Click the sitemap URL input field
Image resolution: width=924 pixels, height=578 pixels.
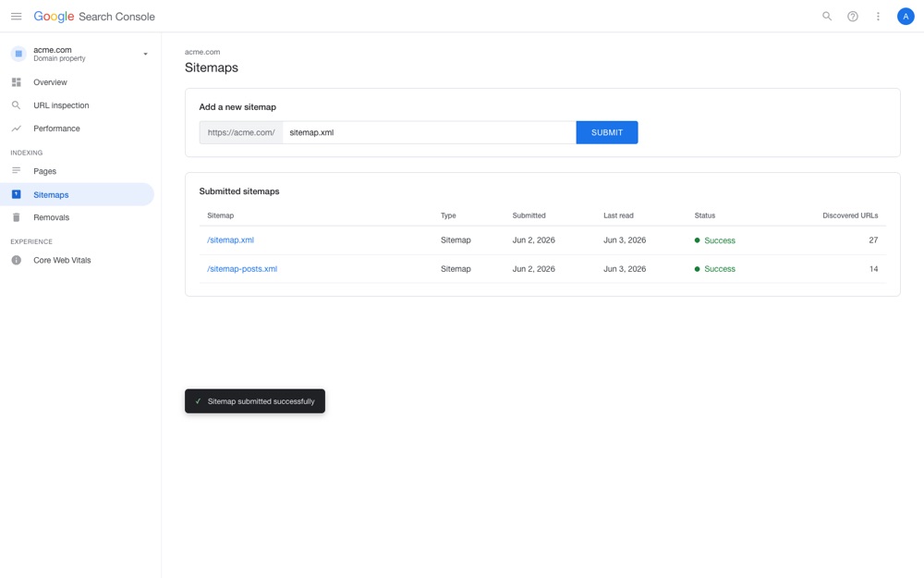pyautogui.click(x=429, y=132)
